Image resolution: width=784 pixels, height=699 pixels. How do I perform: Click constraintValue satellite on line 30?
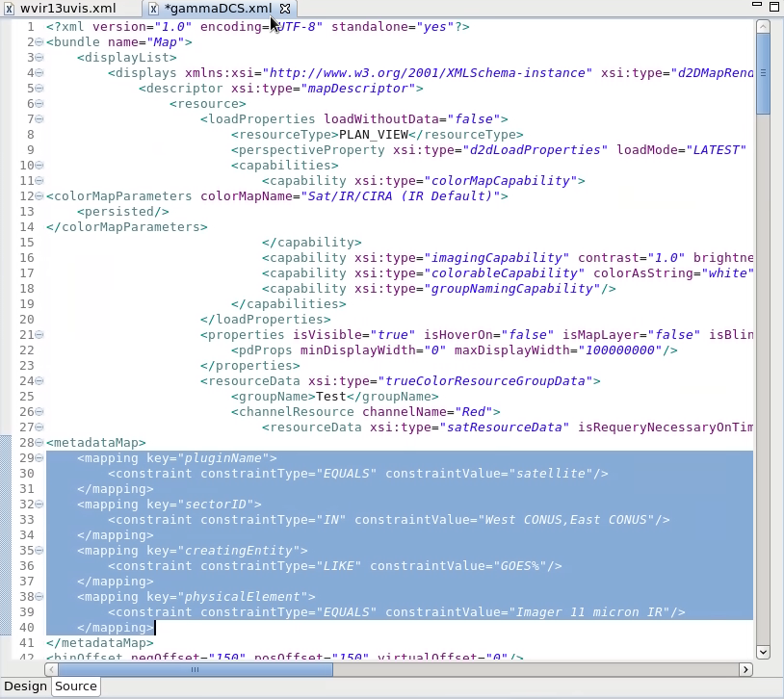(x=551, y=474)
